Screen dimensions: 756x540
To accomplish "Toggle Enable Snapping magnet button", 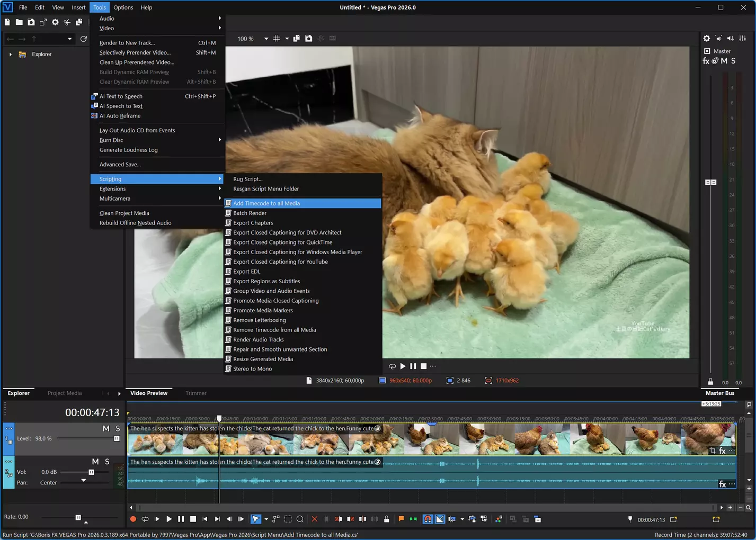I will pos(428,519).
